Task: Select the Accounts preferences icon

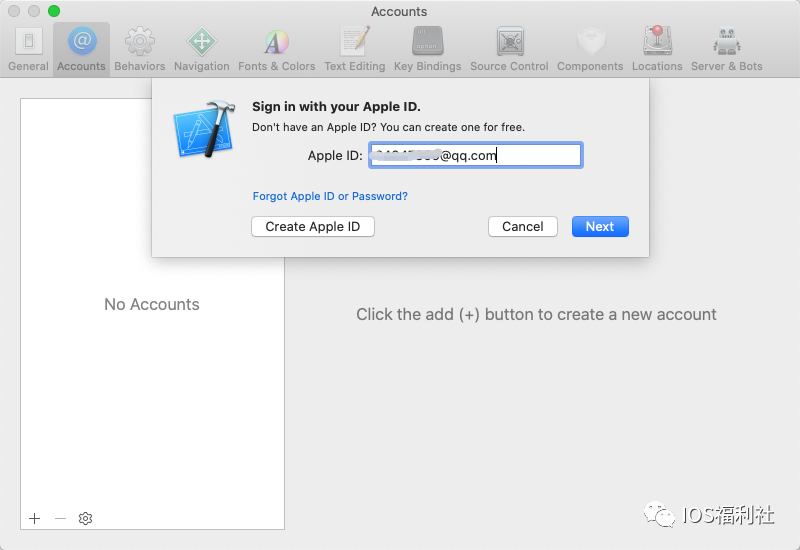Action: point(81,48)
